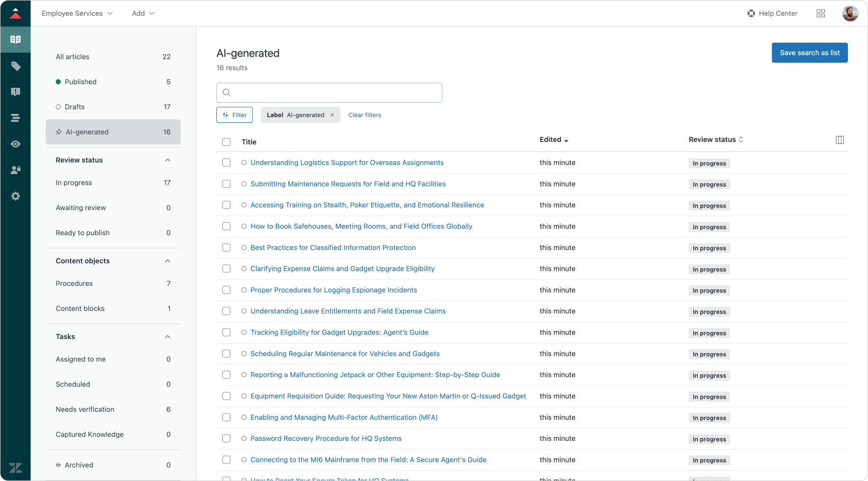Select the Password Recovery Procedure article checkbox

coord(226,438)
